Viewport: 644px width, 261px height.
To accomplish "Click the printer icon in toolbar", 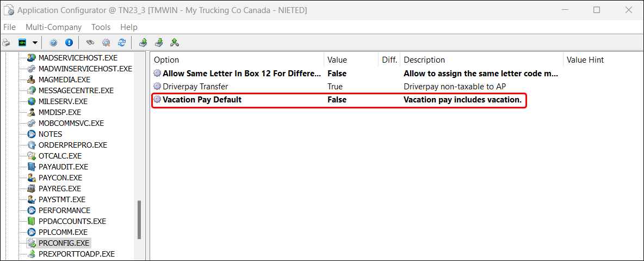I will (x=7, y=43).
